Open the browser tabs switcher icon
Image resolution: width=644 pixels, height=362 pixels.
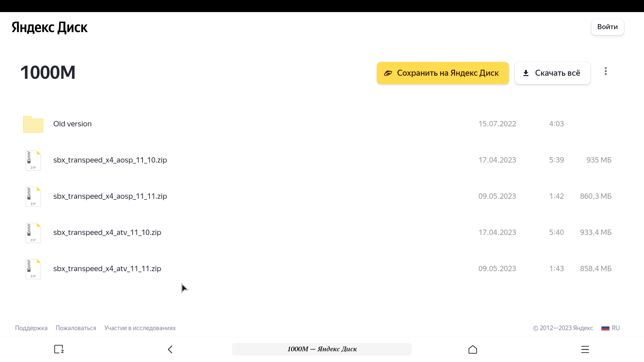pyautogui.click(x=59, y=349)
